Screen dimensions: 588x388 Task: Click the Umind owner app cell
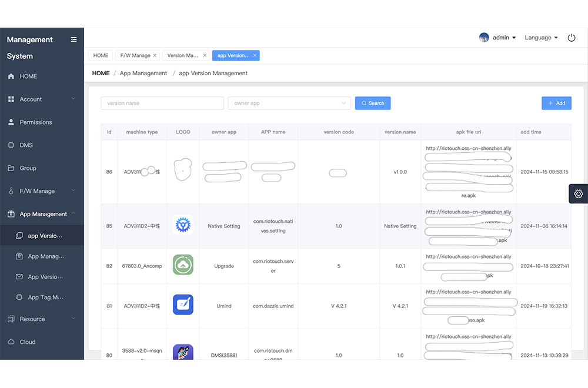(x=224, y=306)
